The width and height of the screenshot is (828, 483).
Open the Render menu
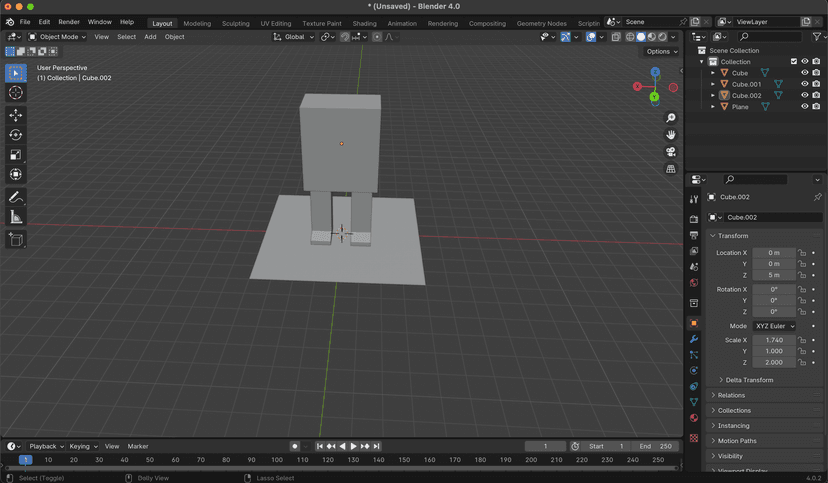[x=69, y=22]
